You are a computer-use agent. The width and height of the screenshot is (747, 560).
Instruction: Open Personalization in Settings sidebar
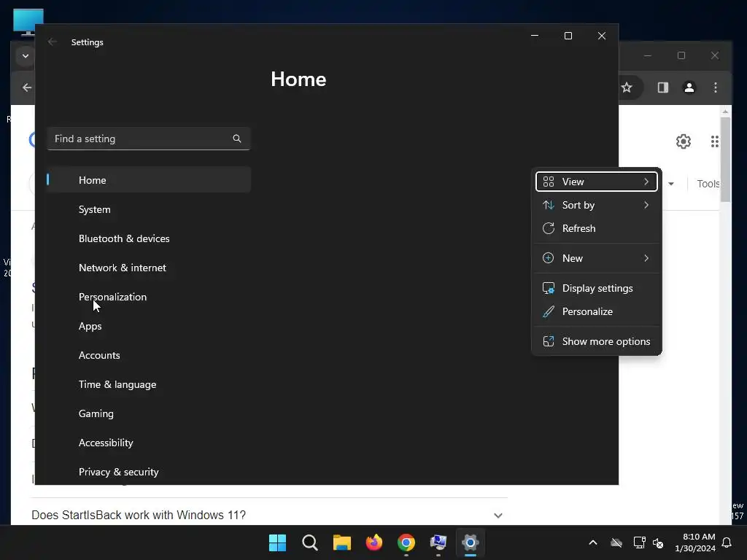click(149, 297)
